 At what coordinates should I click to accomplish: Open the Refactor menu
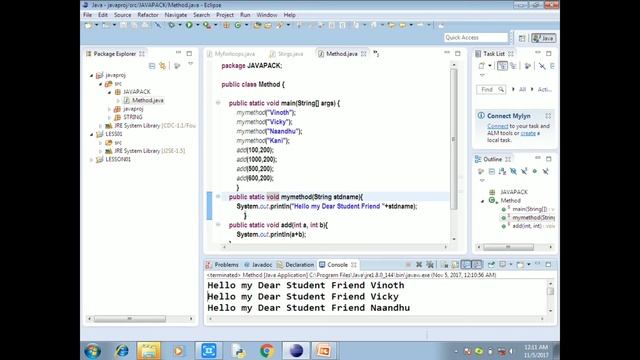tap(148, 15)
